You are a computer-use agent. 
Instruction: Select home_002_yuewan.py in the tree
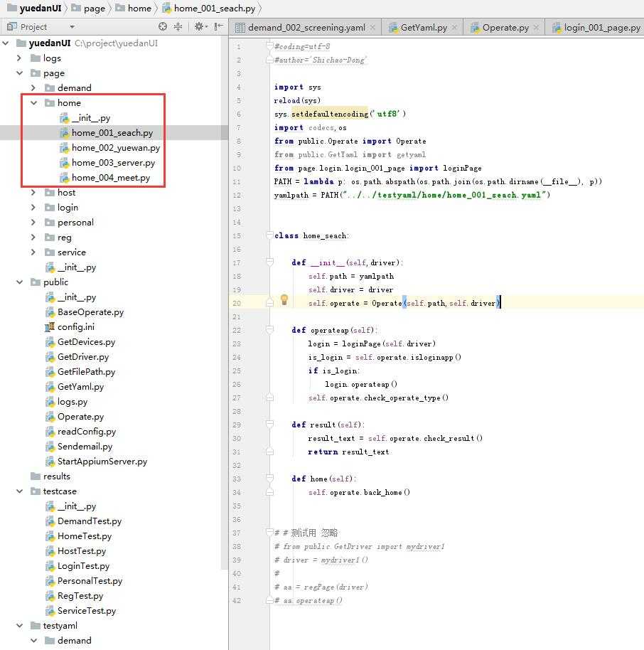[x=109, y=148]
